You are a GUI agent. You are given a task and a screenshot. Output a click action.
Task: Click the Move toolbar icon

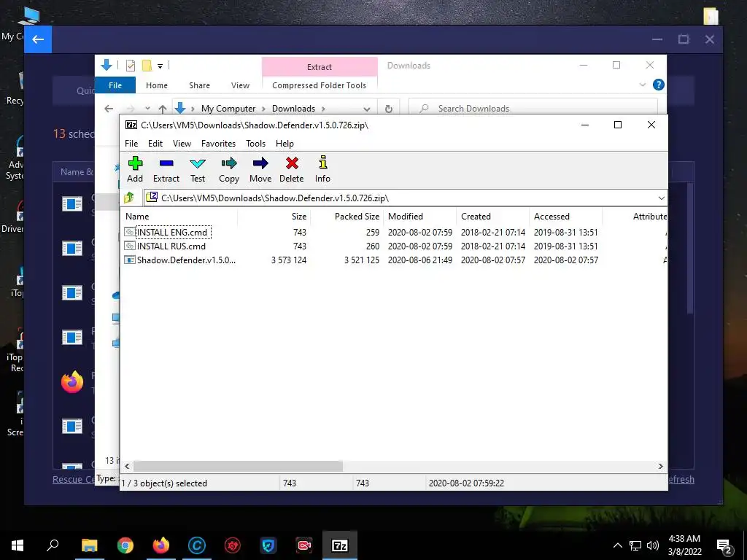pyautogui.click(x=260, y=169)
